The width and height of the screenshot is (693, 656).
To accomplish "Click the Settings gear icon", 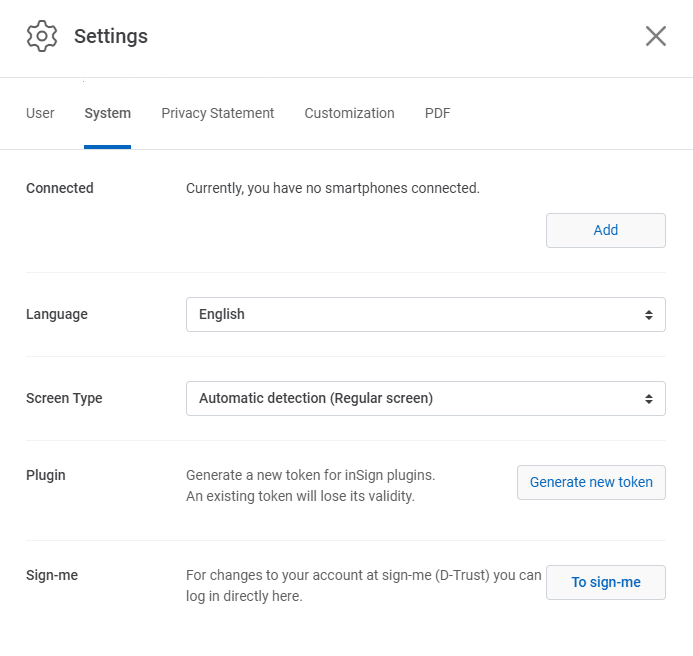I will tap(42, 36).
